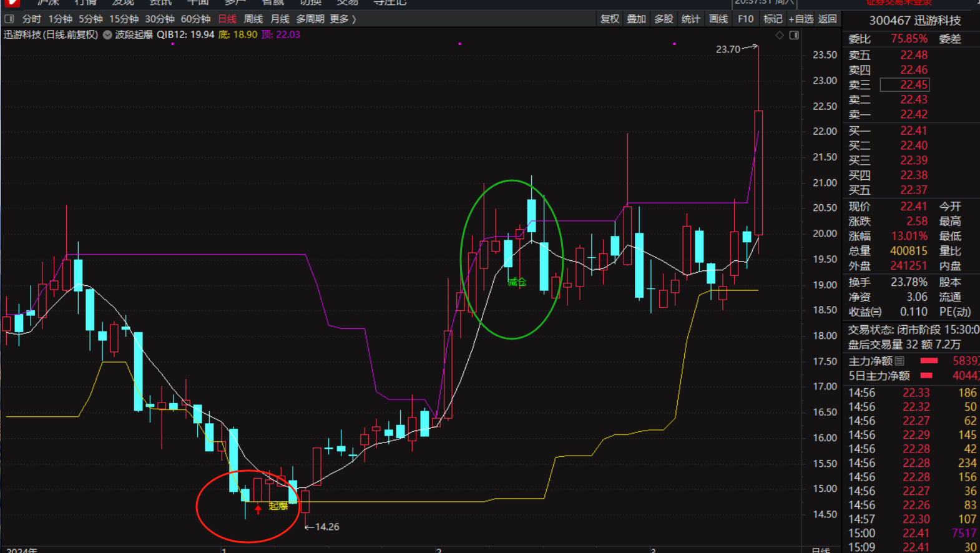
Task: Expand the 波段起爆 indicator dropdown
Action: point(107,35)
